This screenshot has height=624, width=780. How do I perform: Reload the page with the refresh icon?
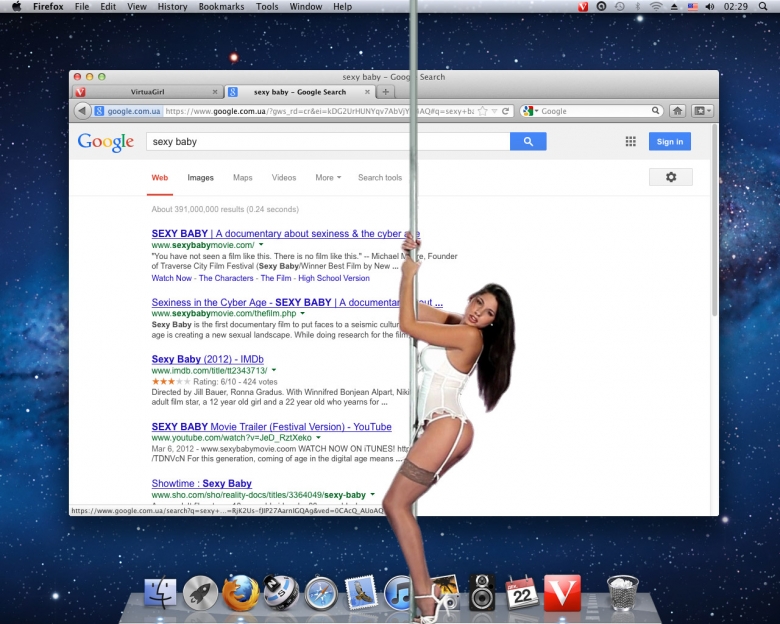pos(506,111)
